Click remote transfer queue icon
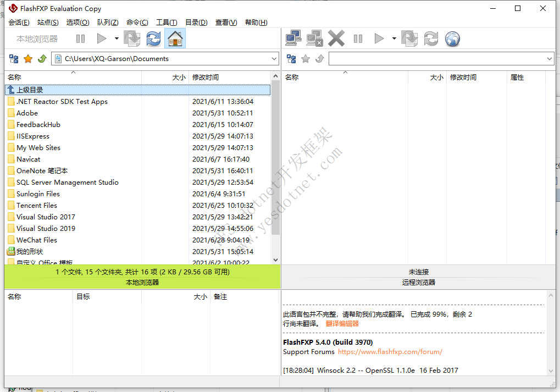Image resolution: width=560 pixels, height=392 pixels. coord(409,38)
